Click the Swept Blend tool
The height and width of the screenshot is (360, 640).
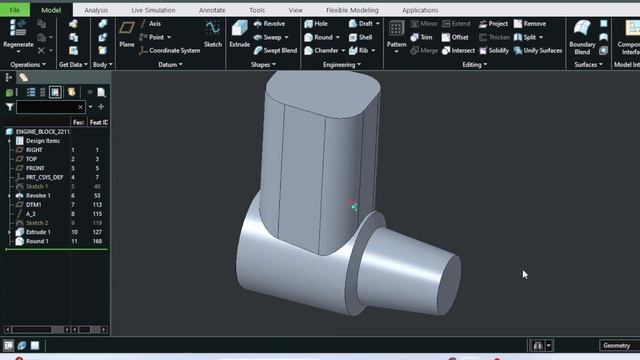tap(276, 51)
